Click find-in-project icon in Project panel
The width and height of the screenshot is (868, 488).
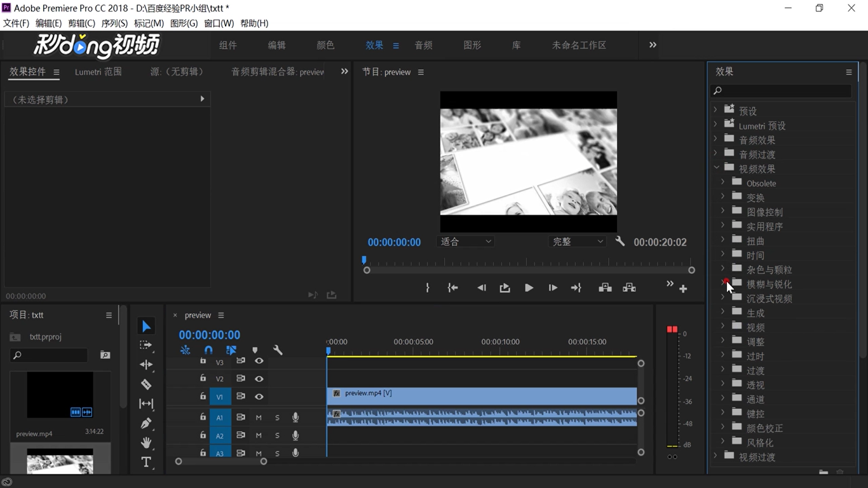point(105,355)
